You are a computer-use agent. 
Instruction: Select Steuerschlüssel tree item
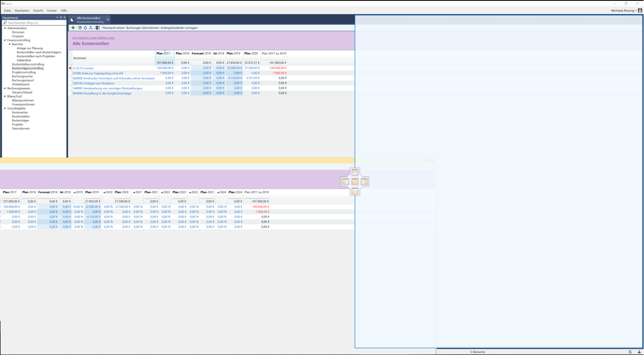tap(22, 92)
